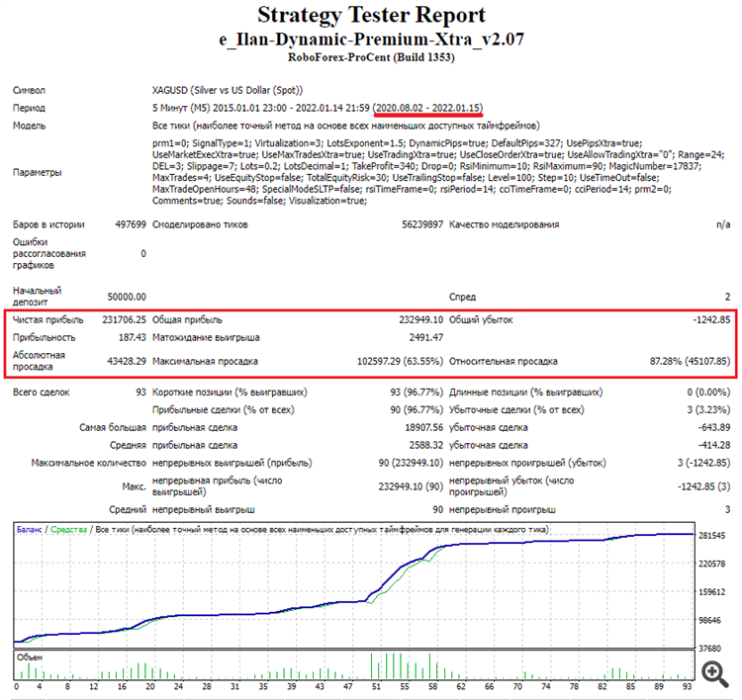The width and height of the screenshot is (742, 700).
Task: Click 'Средний' row label
Action: tap(128, 510)
